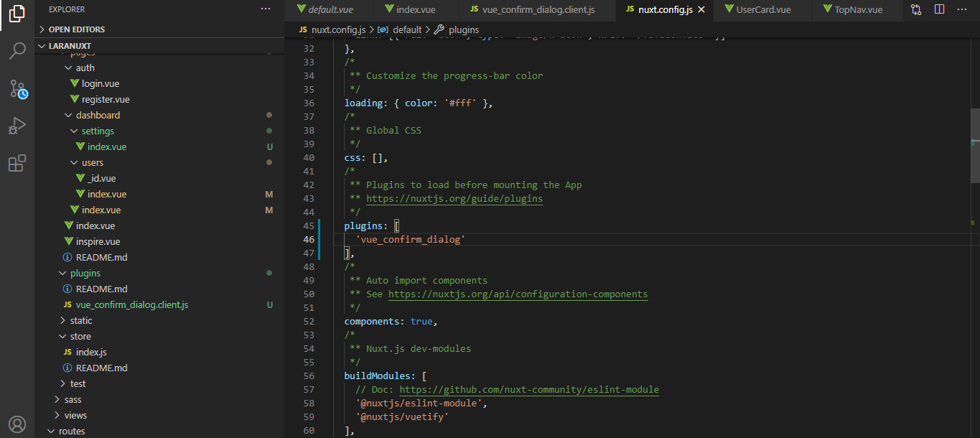Click the Nuxt.js dev-modules comment line
This screenshot has width=980, height=438.
click(x=411, y=348)
